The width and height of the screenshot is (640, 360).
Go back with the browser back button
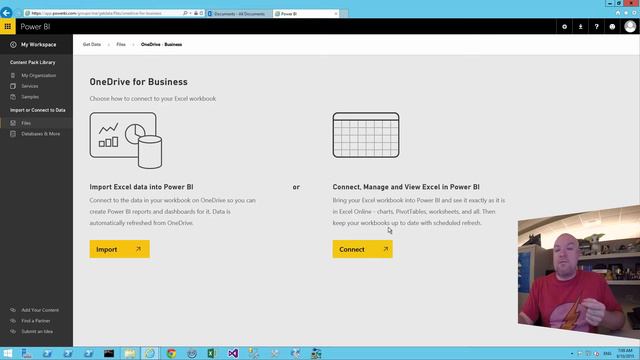pyautogui.click(x=7, y=13)
